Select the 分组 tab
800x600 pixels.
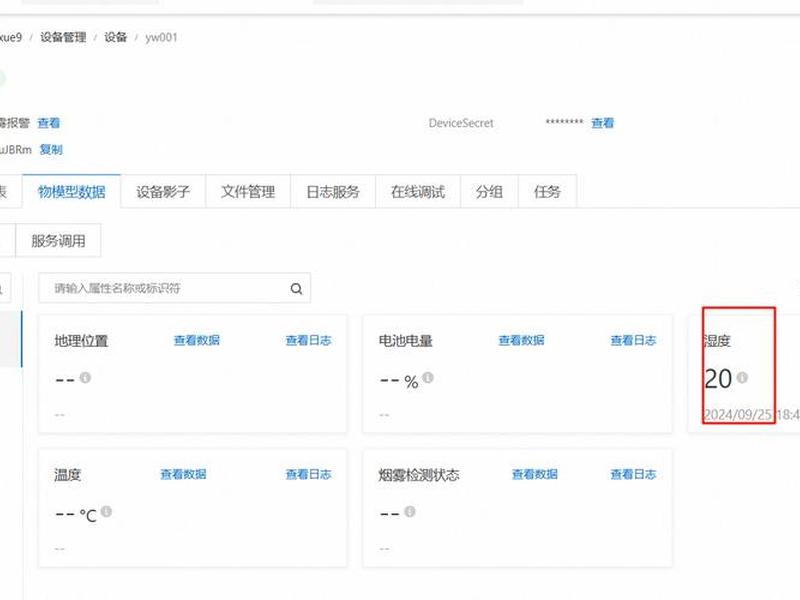coord(489,192)
